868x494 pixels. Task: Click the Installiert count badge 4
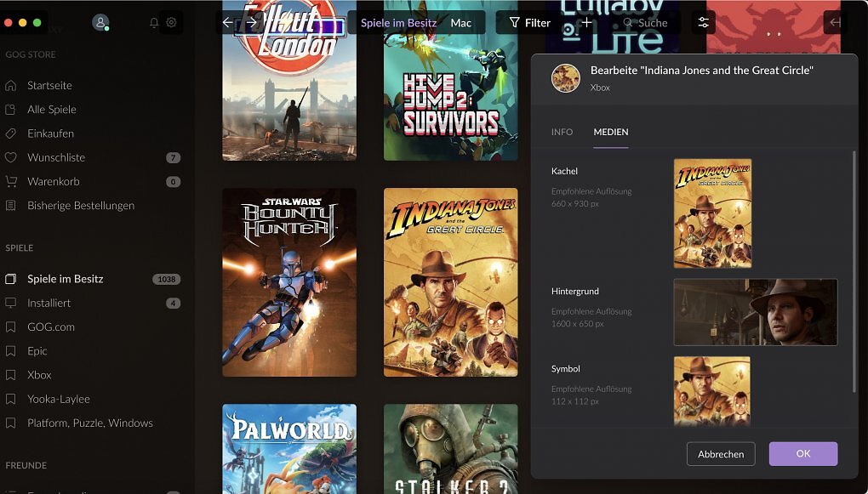click(x=174, y=304)
